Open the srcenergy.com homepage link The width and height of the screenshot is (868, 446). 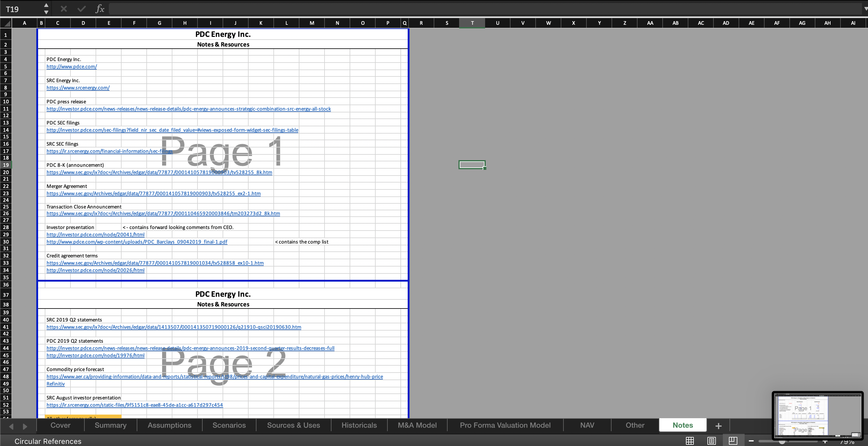[78, 88]
